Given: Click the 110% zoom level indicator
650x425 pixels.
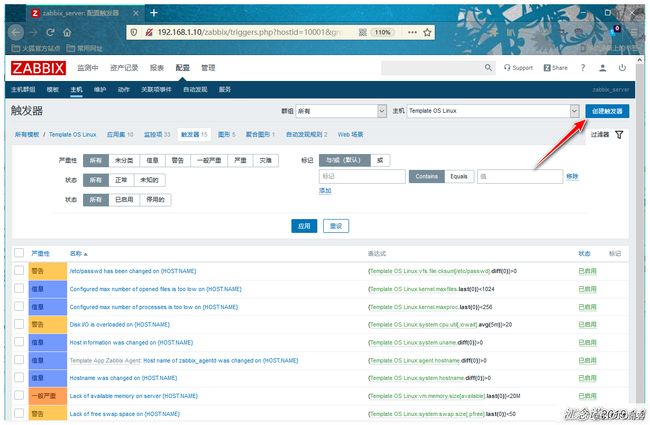Looking at the screenshot, I should (382, 32).
